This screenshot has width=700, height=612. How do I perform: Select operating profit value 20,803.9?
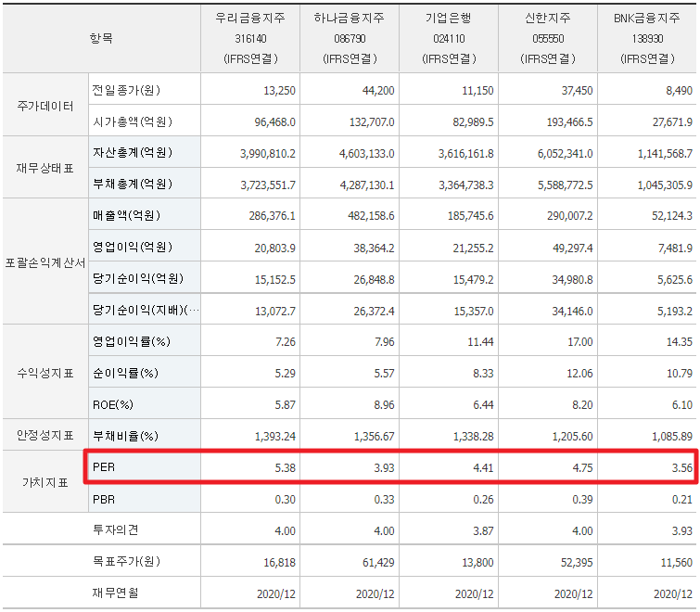(x=275, y=249)
